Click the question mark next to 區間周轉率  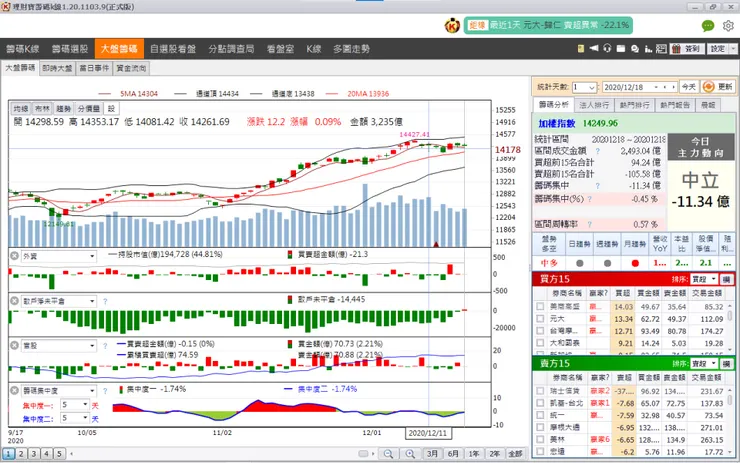coord(589,224)
